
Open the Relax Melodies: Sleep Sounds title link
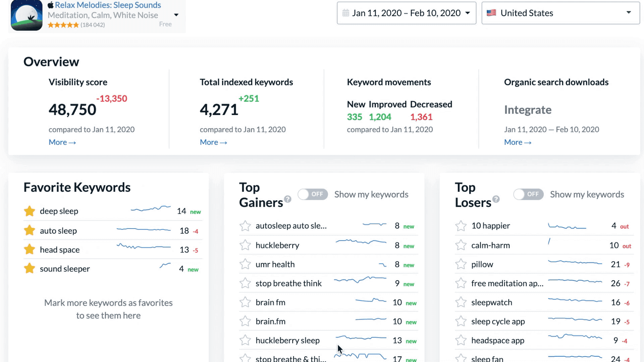tap(108, 5)
